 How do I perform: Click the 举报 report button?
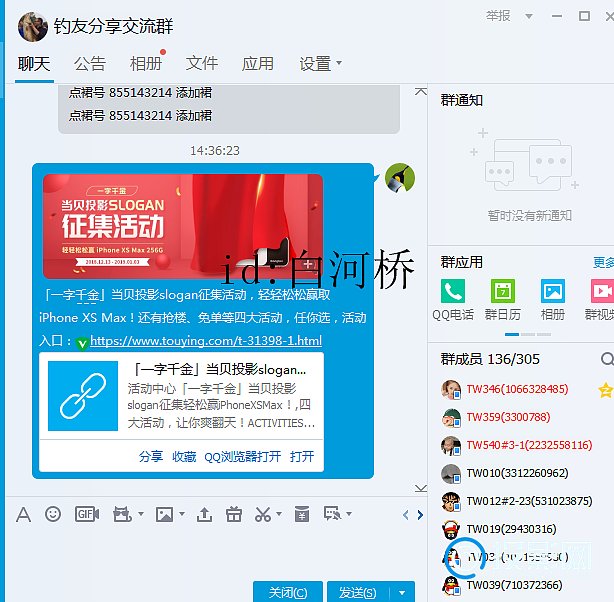(x=498, y=16)
